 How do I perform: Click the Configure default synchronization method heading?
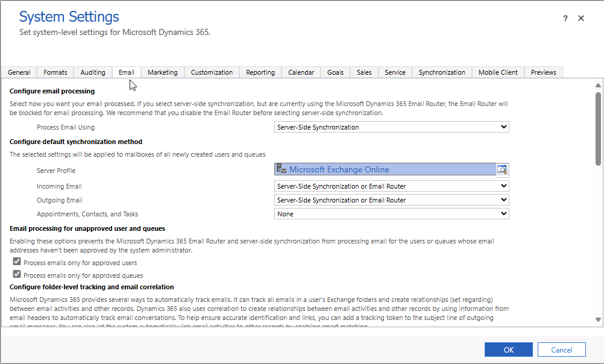click(x=76, y=142)
